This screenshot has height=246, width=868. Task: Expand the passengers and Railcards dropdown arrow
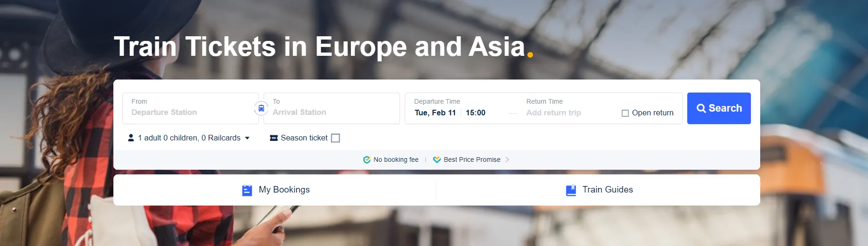pos(247,138)
